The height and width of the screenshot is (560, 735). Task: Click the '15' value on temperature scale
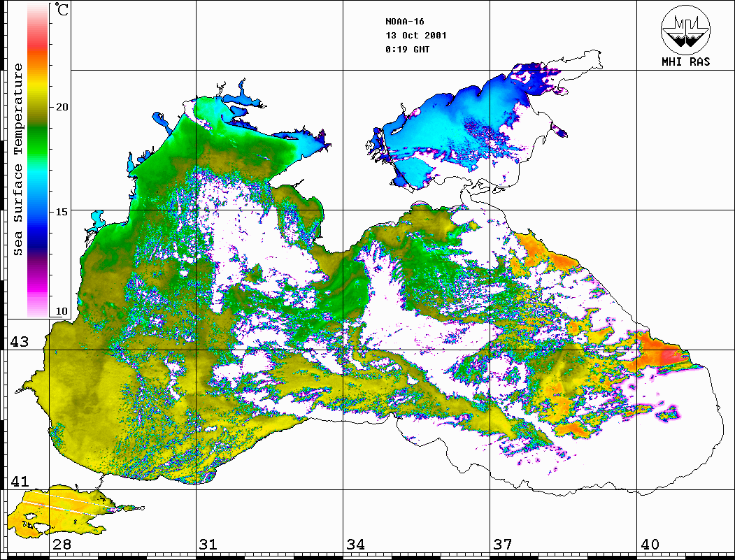click(x=62, y=212)
